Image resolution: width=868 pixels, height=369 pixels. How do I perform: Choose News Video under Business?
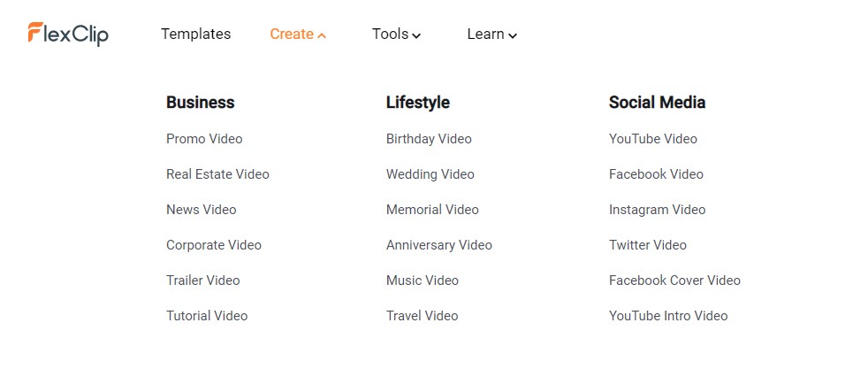pos(201,210)
